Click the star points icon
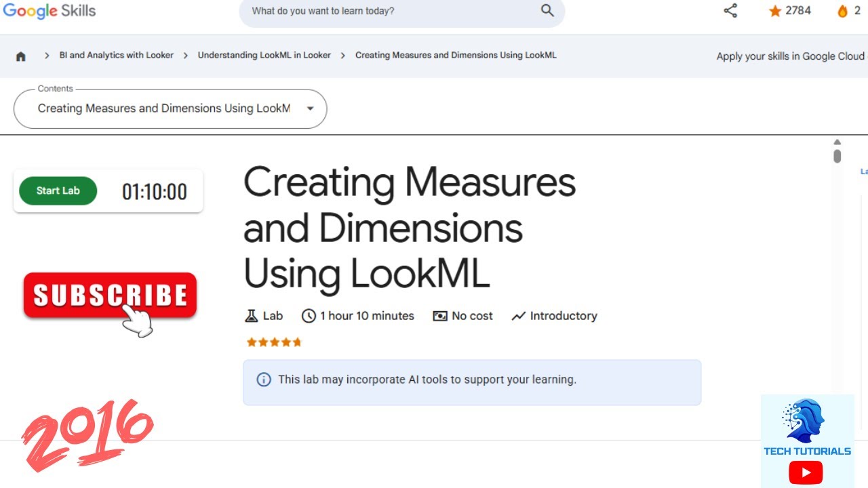 tap(775, 12)
